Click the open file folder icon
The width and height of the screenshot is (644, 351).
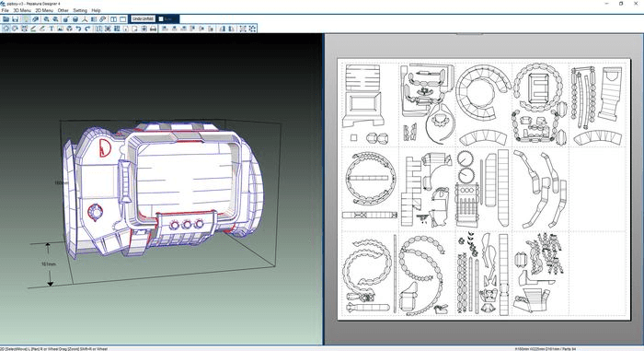tap(6, 19)
